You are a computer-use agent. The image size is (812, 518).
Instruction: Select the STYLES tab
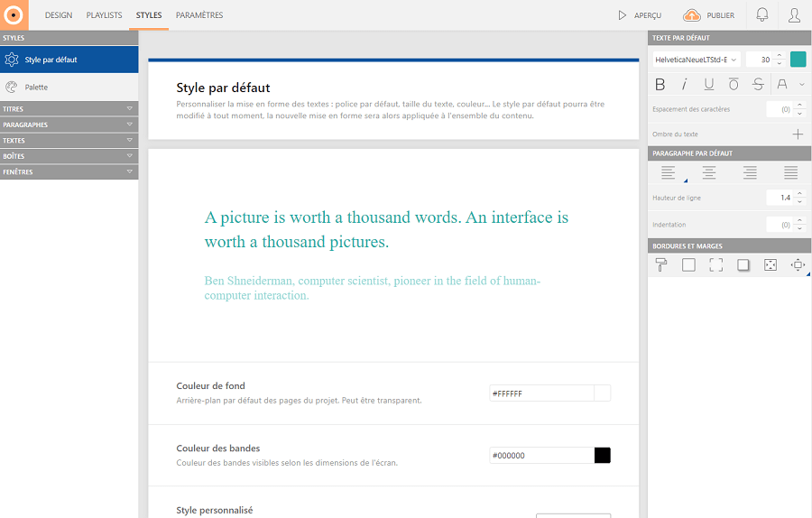[149, 15]
